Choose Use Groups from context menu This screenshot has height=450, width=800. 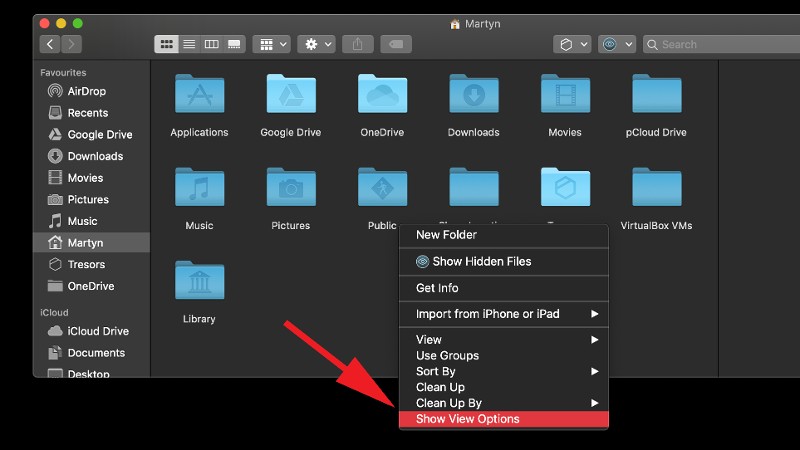[504, 356]
